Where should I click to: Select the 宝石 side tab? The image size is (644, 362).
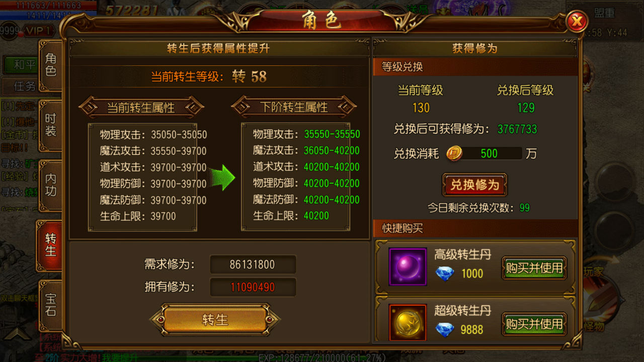pos(51,305)
